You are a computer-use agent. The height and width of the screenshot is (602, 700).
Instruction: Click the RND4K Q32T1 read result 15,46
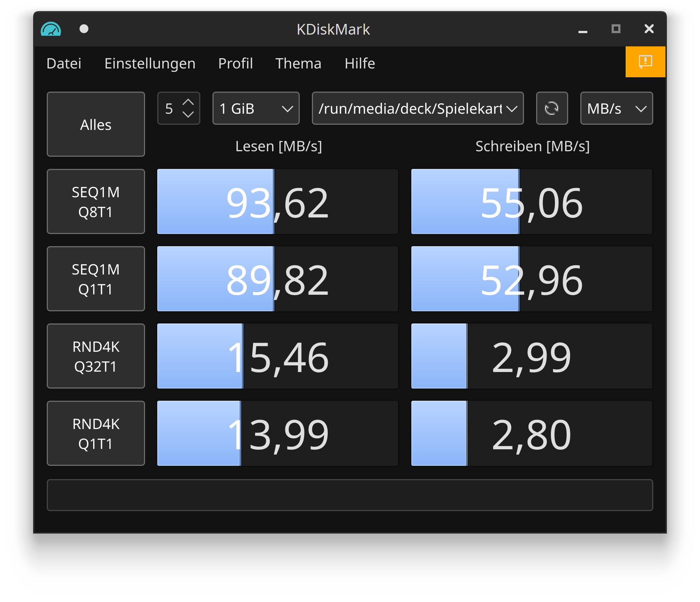coord(278,356)
